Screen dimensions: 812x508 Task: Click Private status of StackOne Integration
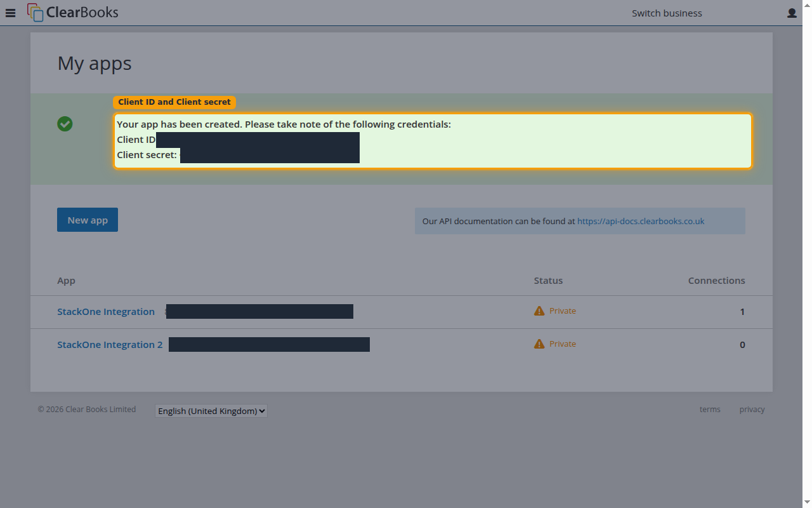click(x=563, y=311)
